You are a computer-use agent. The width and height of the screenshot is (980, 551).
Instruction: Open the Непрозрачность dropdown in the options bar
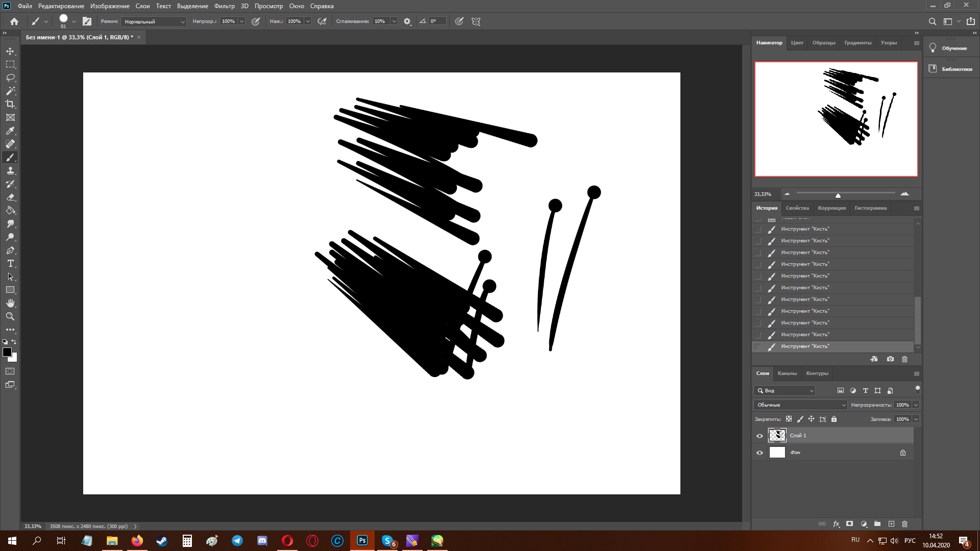(x=241, y=21)
